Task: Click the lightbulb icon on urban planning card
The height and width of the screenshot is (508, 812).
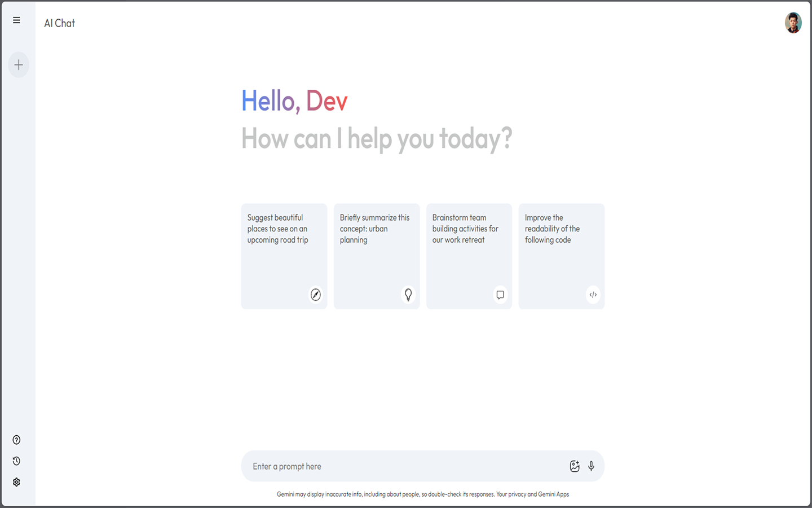Action: [x=408, y=295]
